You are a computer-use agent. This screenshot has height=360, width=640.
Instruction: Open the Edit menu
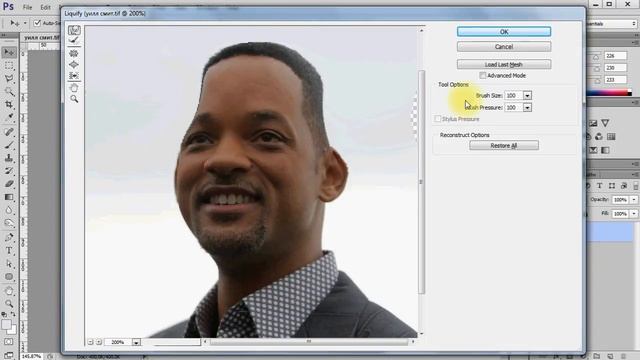45,7
